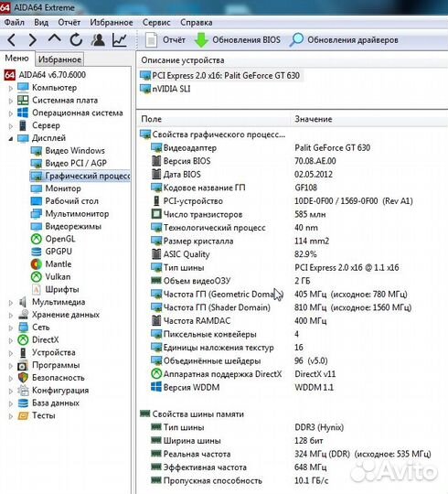The height and width of the screenshot is (494, 448).
Task: Select Графический процессор tree item
Action: point(80,176)
